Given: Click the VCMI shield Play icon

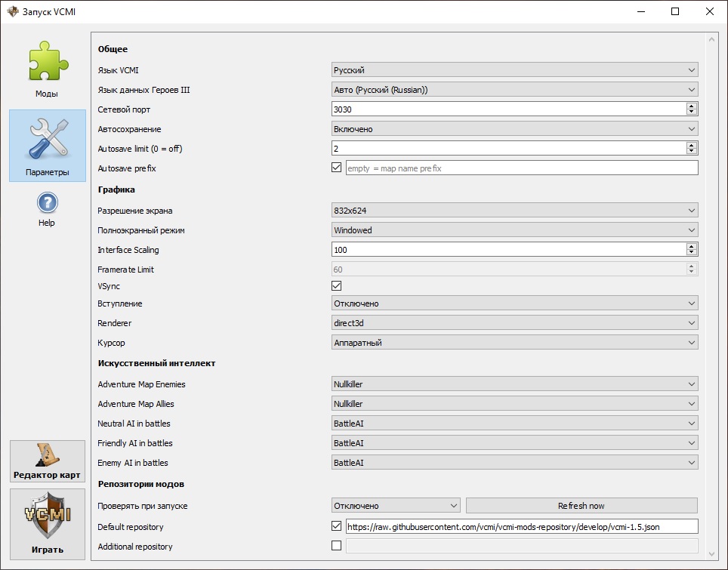Looking at the screenshot, I should pyautogui.click(x=48, y=516).
